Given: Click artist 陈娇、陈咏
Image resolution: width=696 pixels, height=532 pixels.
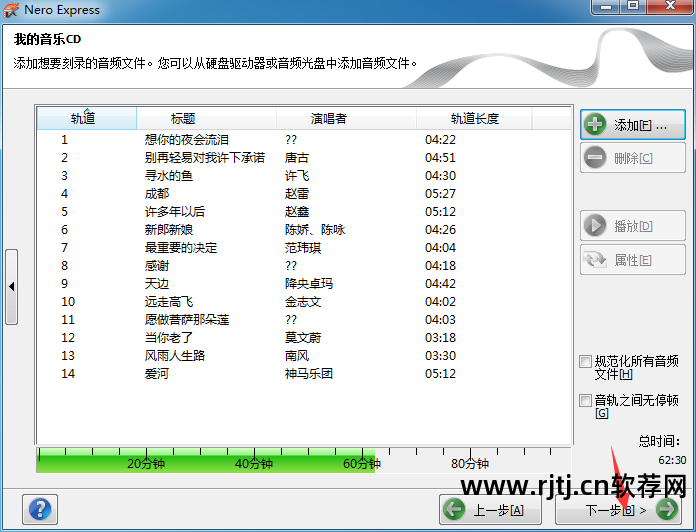Looking at the screenshot, I should [x=315, y=229].
